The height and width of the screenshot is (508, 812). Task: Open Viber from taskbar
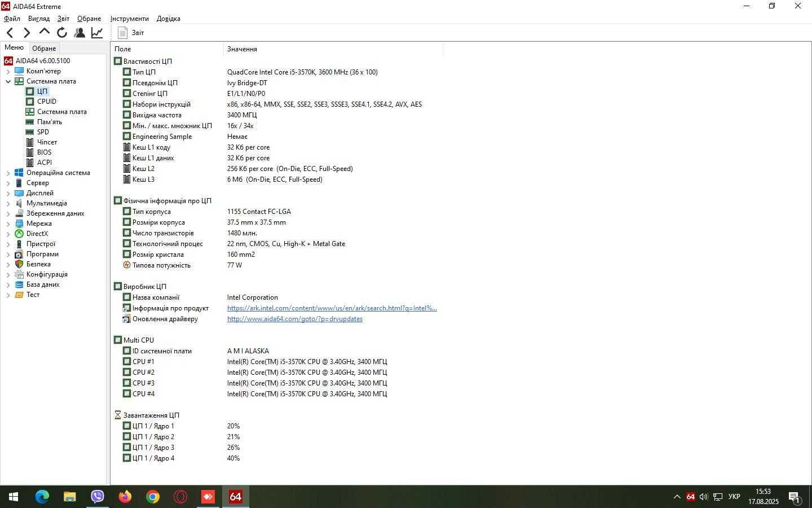coord(97,497)
